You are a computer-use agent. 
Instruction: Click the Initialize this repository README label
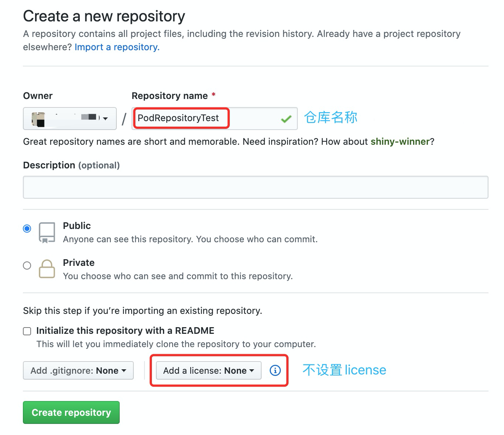tap(125, 330)
